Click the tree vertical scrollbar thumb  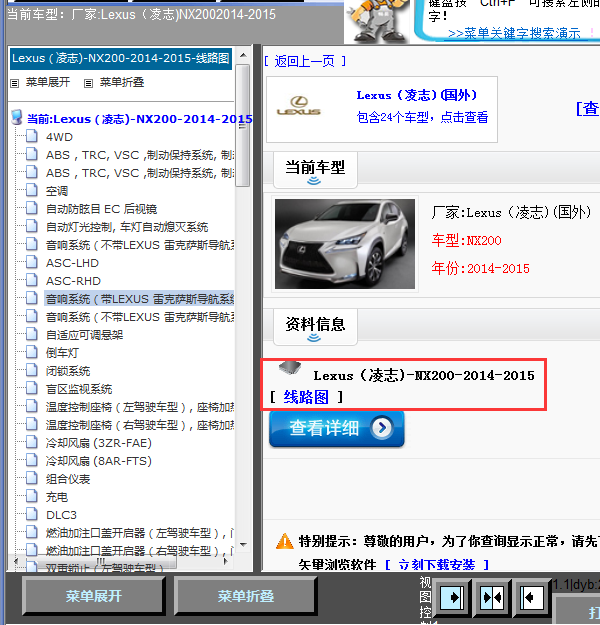click(242, 125)
